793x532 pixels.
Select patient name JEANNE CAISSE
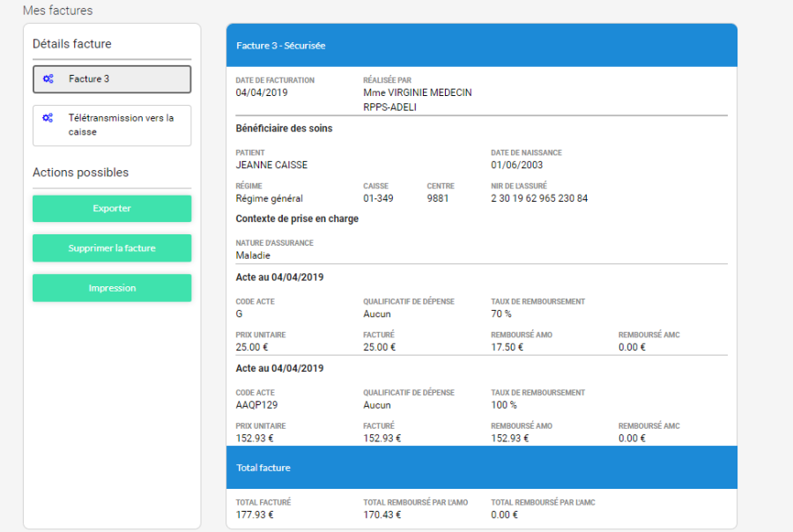(x=271, y=165)
